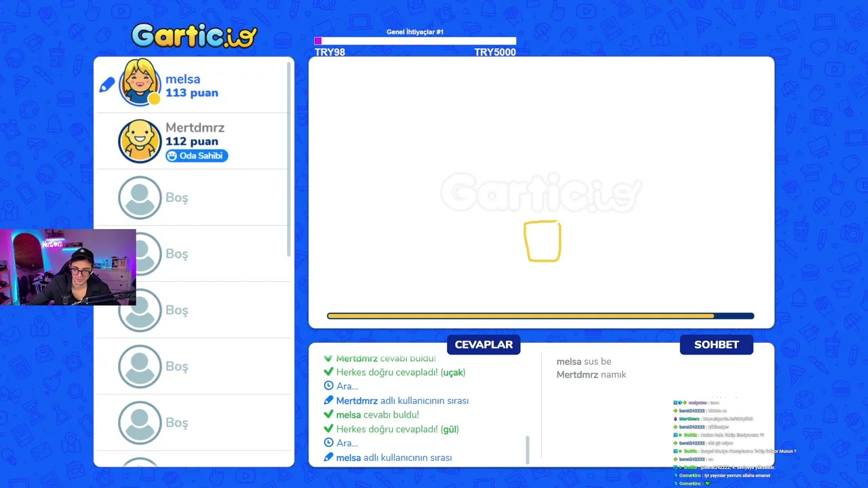Click 'Herkes doğru cevapladı! (uçak)' message
This screenshot has height=488, width=868.
[x=401, y=372]
